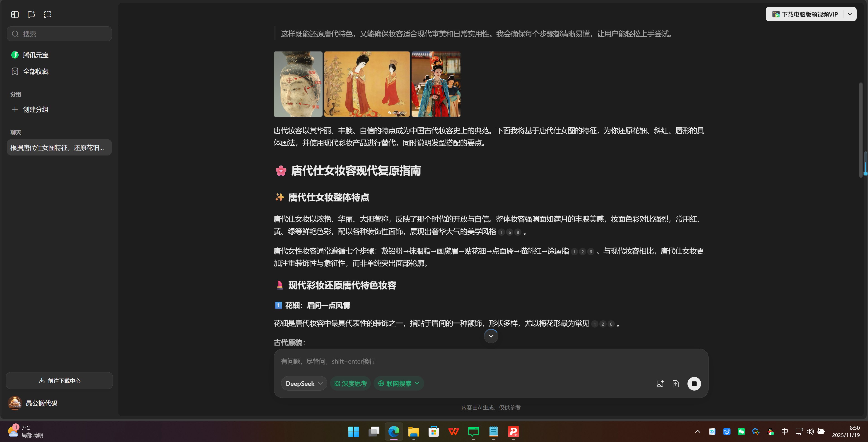The width and height of the screenshot is (868, 442).
Task: Stop the current AI response generation
Action: pyautogui.click(x=694, y=383)
